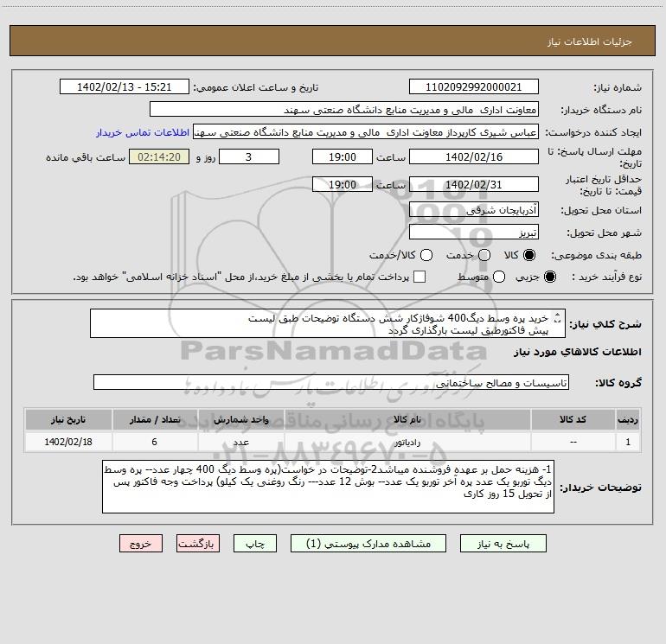
Task: Click the استان محل تحویل field آذربایجان شرقی
Action: [x=474, y=210]
